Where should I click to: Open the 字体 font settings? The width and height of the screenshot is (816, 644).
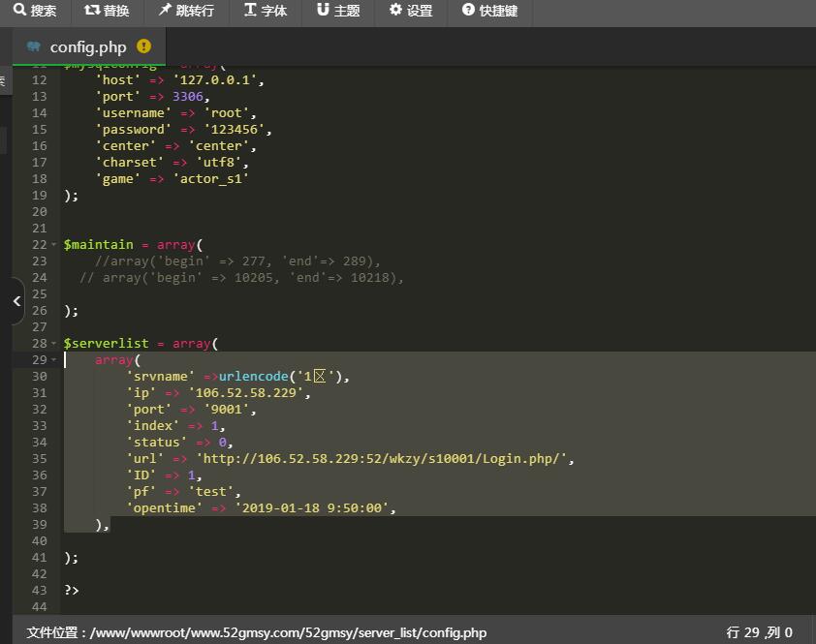point(265,11)
